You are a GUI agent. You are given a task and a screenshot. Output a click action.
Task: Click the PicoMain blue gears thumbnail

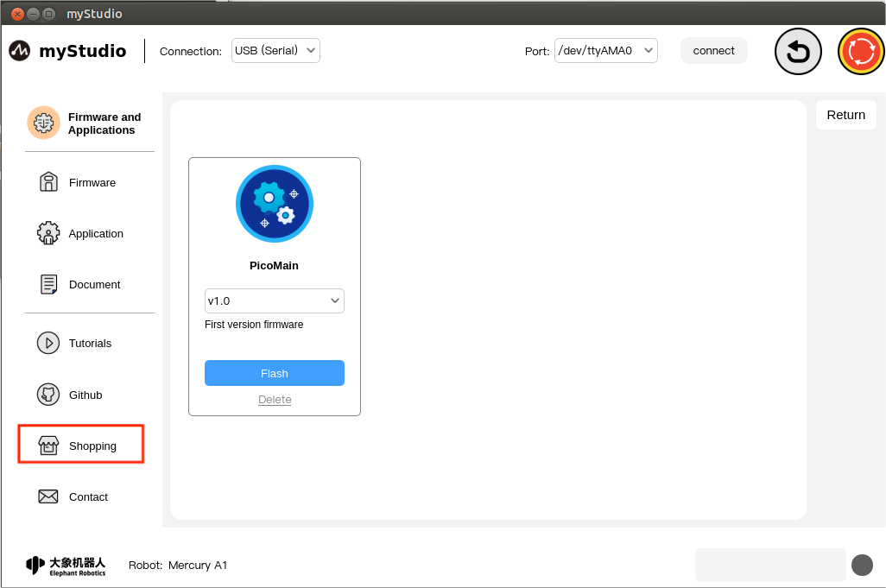(x=275, y=204)
